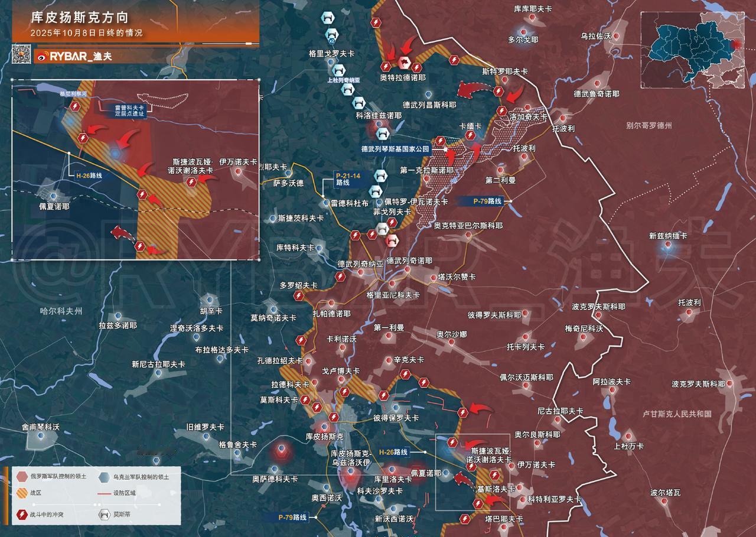Screen dimensions: 756x537
Task: Click the RYBAR_渔夫 account name
Action: pyautogui.click(x=81, y=57)
